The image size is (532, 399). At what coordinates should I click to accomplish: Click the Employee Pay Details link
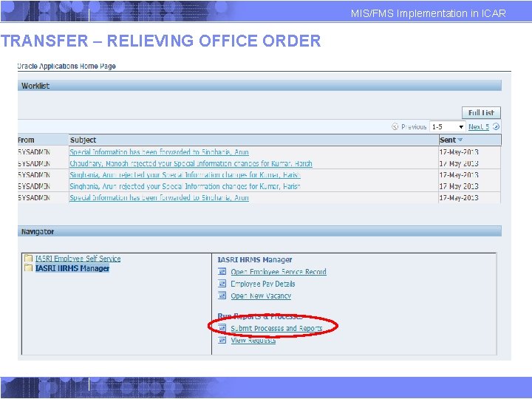[x=263, y=284]
